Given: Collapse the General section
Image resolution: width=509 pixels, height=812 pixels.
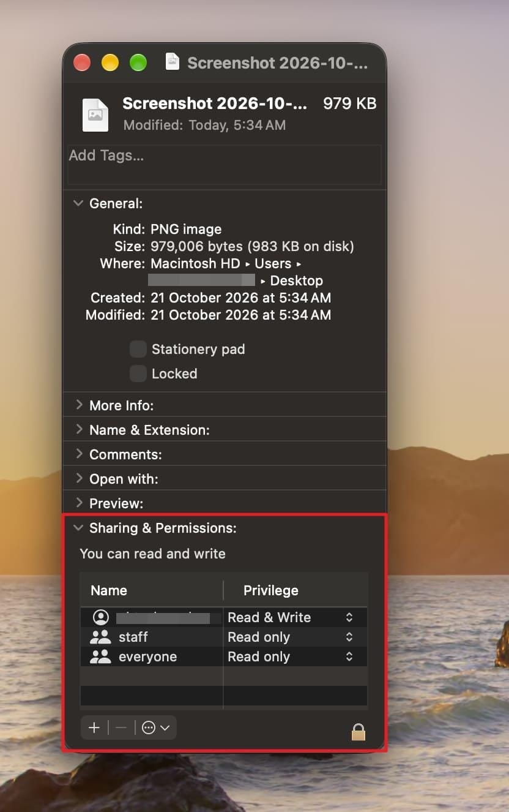Looking at the screenshot, I should coord(78,203).
